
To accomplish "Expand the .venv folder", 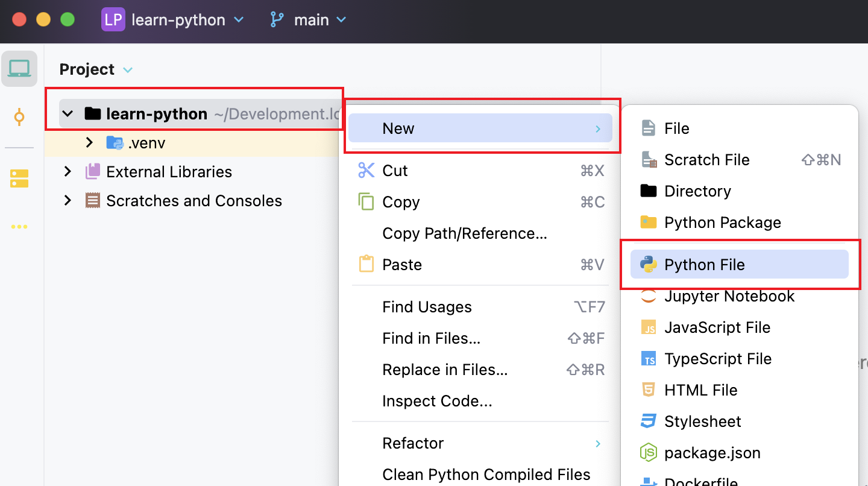I will [89, 143].
